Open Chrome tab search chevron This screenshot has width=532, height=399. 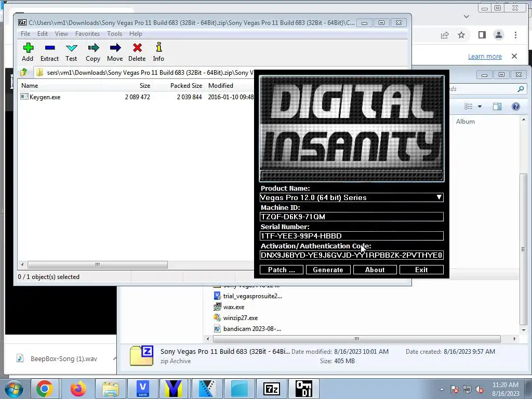point(467,16)
